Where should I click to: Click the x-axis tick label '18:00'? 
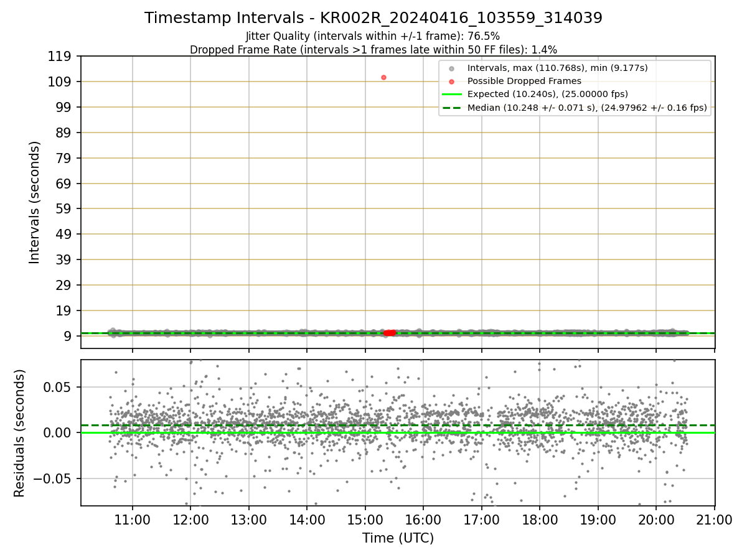[x=540, y=520]
